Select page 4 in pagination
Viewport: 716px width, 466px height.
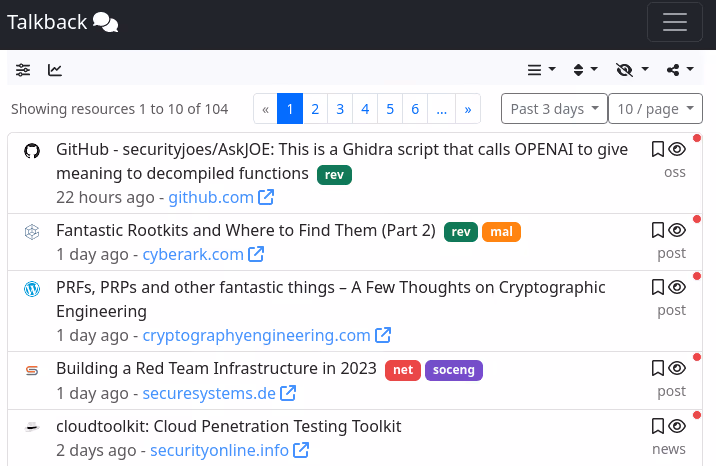365,109
